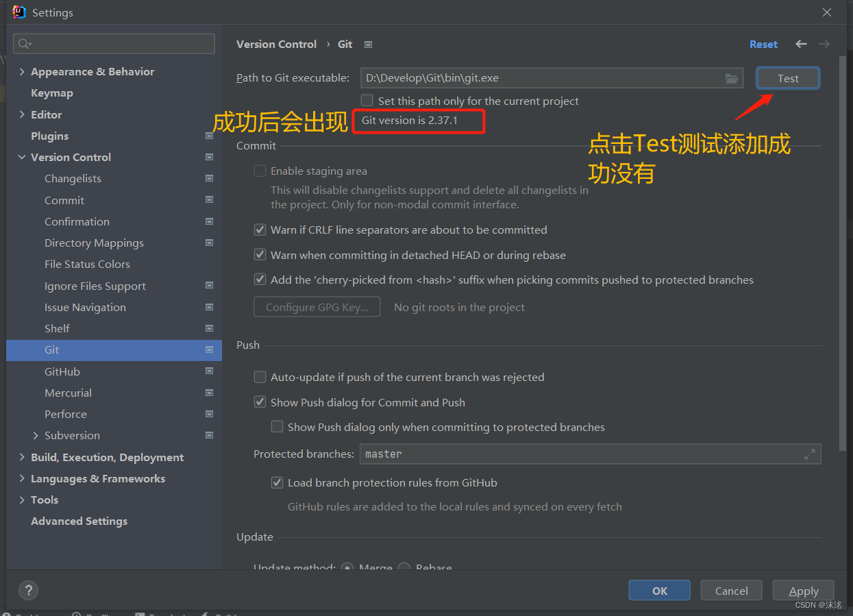This screenshot has height=616, width=853.
Task: Select Changelists settings page
Action: pos(73,178)
